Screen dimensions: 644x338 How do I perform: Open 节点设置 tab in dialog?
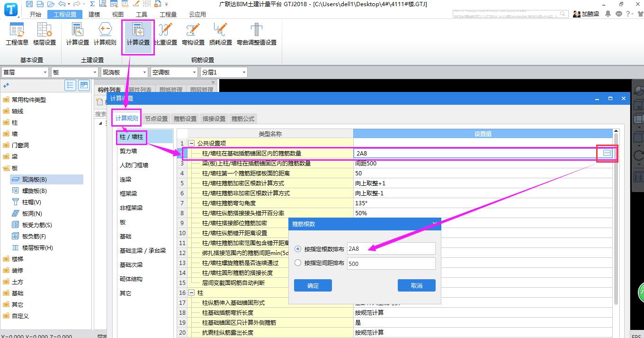click(x=156, y=119)
